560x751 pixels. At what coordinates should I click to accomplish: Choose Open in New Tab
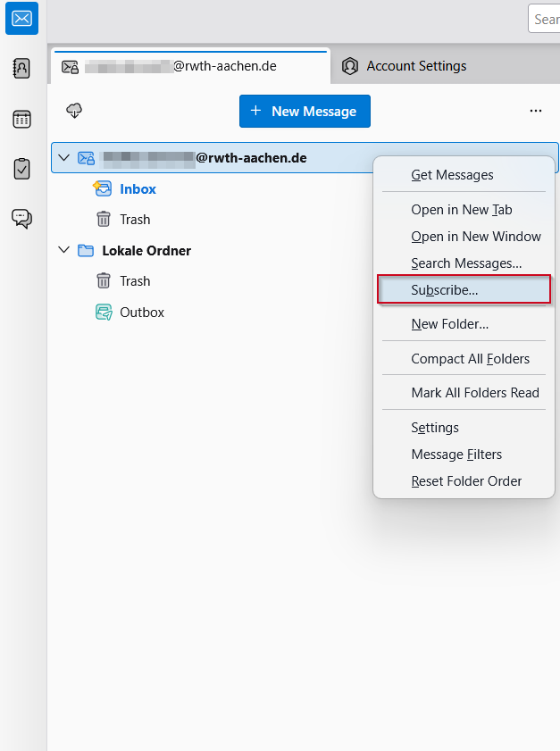pos(464,210)
